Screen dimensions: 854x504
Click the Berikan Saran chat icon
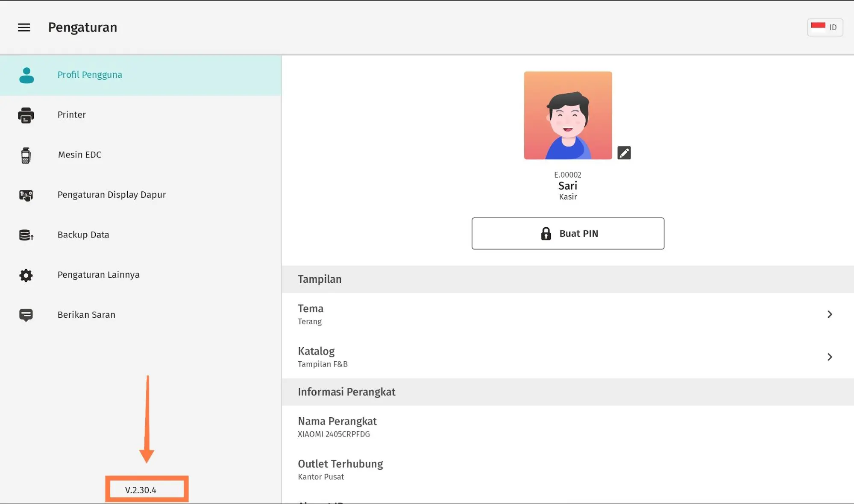(x=26, y=315)
